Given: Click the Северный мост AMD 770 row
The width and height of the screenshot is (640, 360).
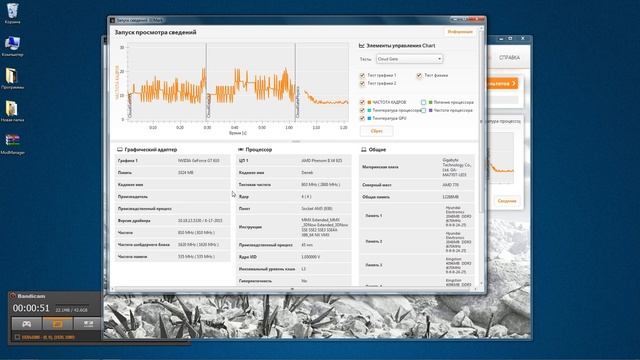Looking at the screenshot, I should point(417,185).
